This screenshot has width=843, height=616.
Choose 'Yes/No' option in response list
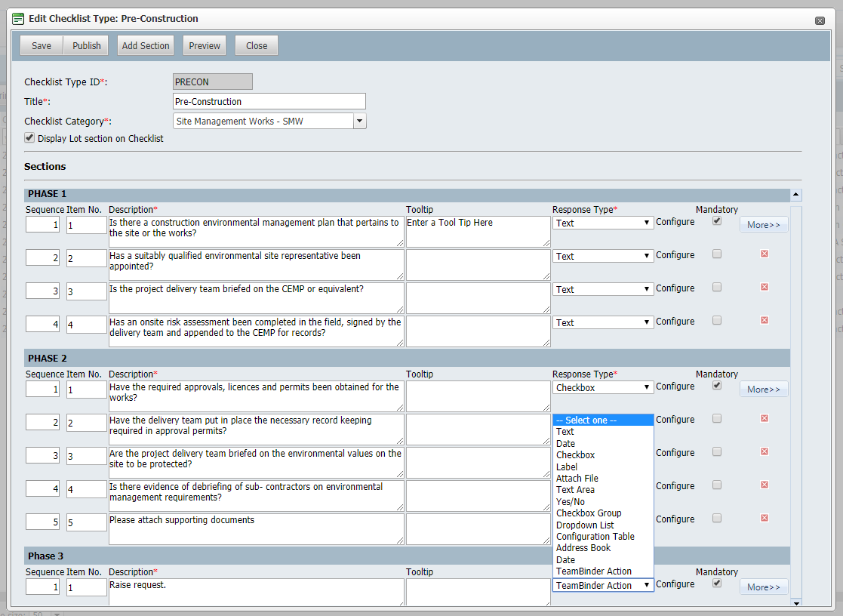(x=571, y=502)
